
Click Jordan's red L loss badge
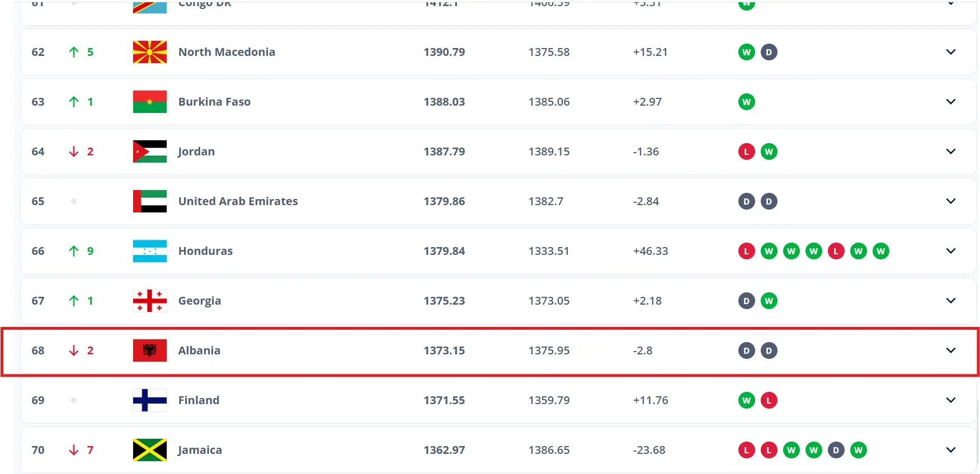pos(747,151)
